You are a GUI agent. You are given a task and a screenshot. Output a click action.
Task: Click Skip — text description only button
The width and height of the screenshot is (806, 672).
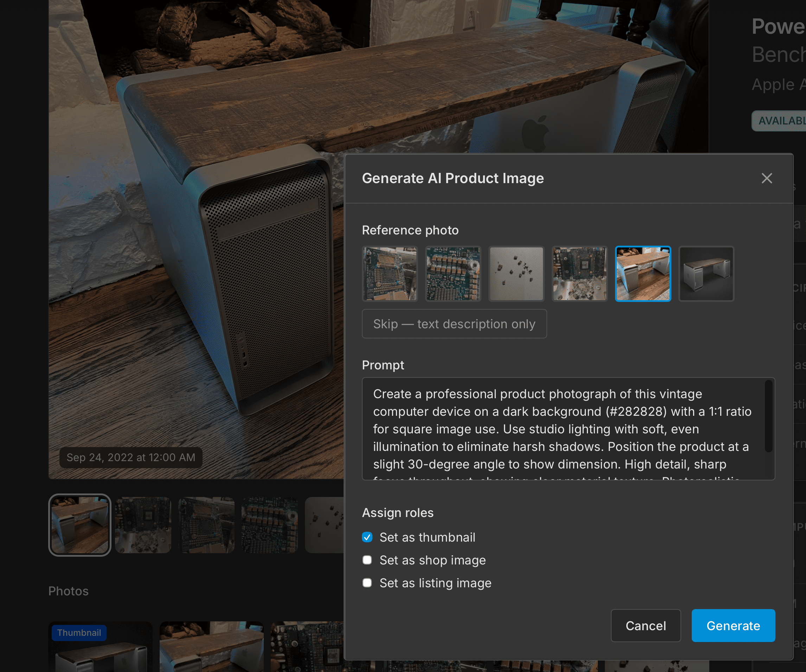(x=454, y=324)
